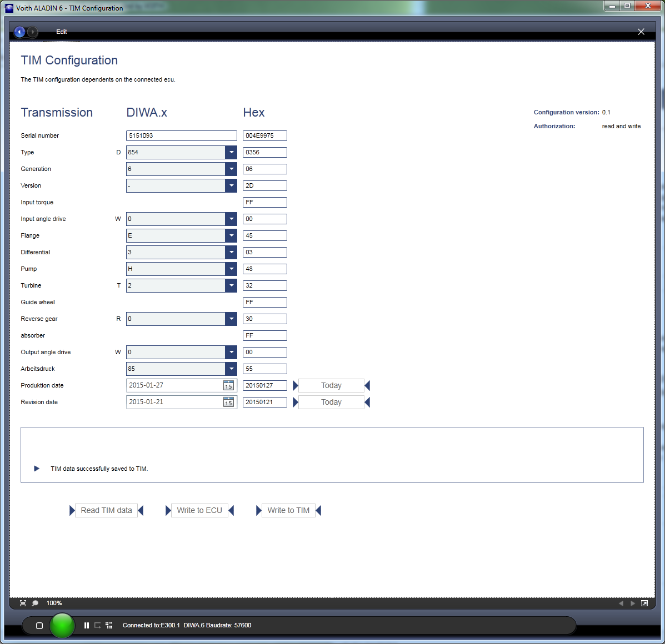Click the Generation hex field 06
Image resolution: width=665 pixels, height=644 pixels.
265,169
